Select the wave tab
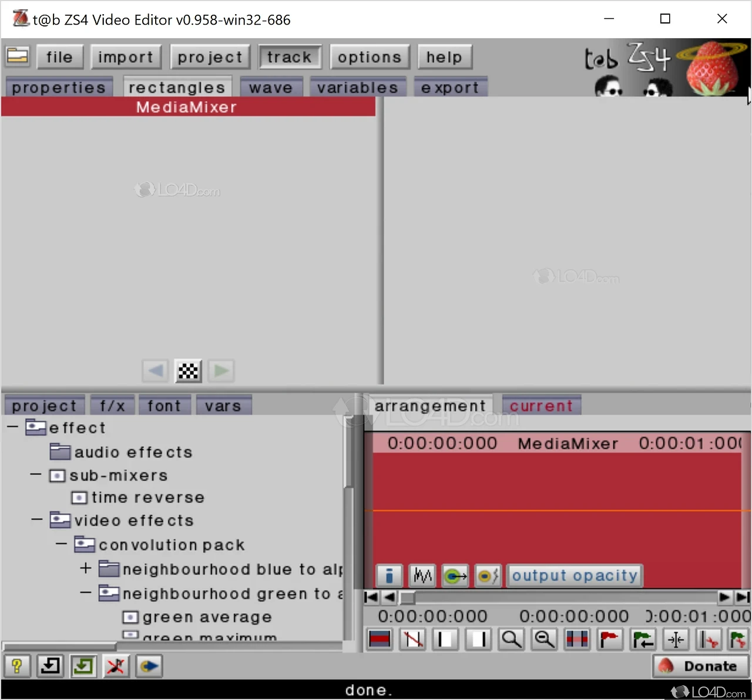 click(x=271, y=87)
